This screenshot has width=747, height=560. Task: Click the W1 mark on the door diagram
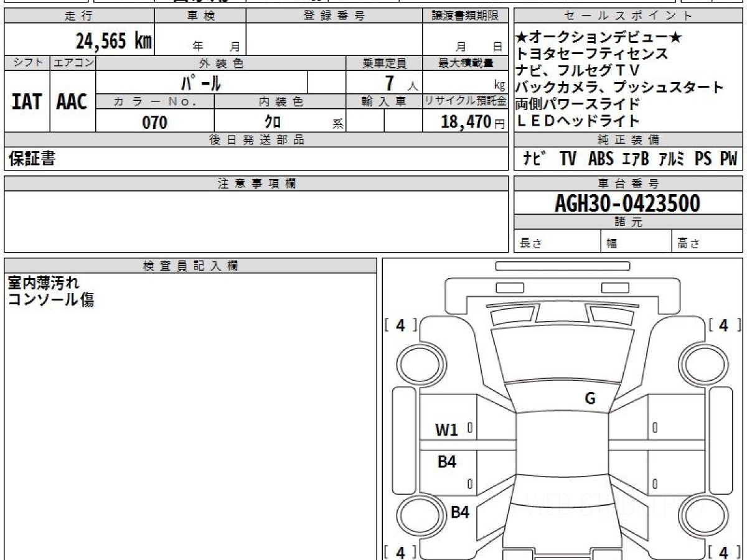(446, 429)
